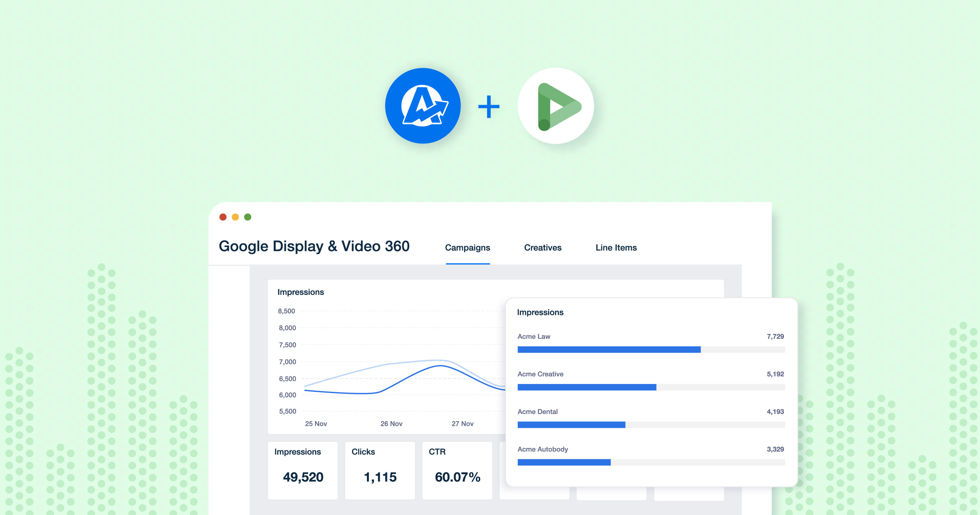Click the red window close dot
This screenshot has height=515, width=980.
(223, 217)
